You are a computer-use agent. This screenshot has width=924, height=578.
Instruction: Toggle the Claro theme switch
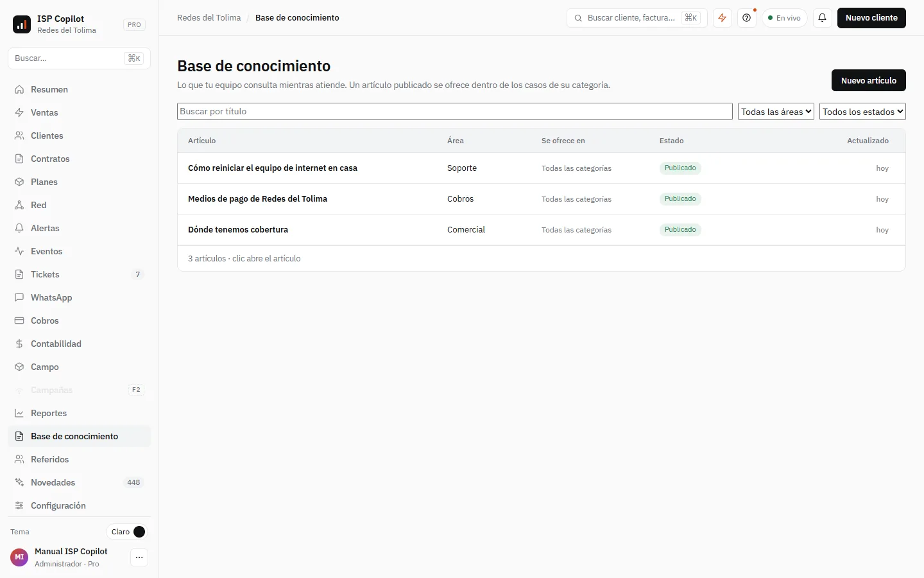127,532
